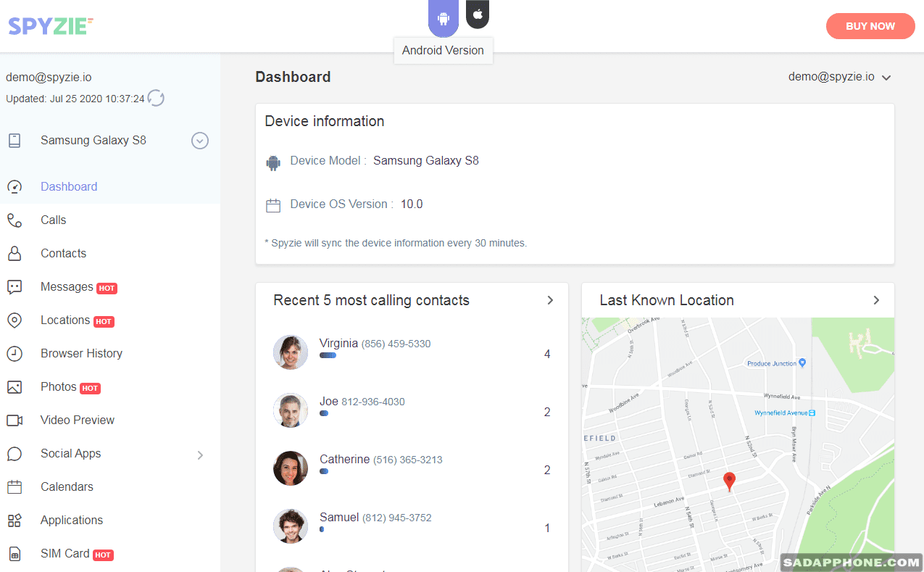This screenshot has width=924, height=572.
Task: Go to Calendars in the sidebar
Action: 67,487
